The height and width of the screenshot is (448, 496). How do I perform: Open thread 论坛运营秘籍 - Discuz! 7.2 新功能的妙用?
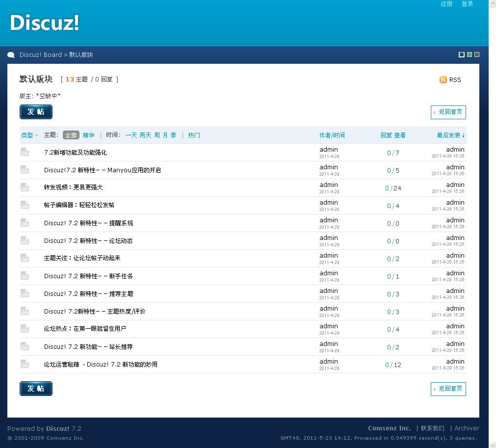[101, 365]
